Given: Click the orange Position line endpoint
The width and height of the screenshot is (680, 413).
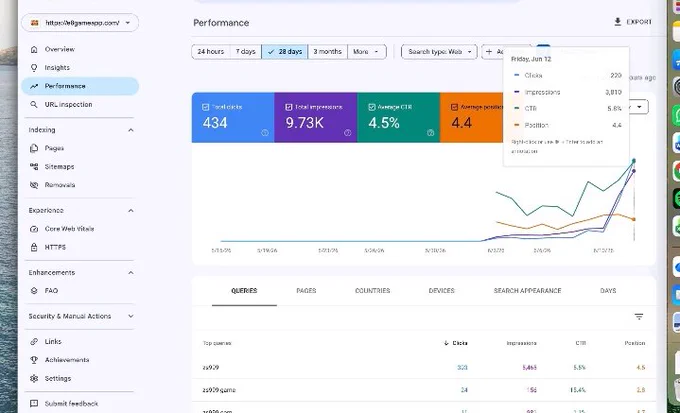Looking at the screenshot, I should tap(634, 220).
